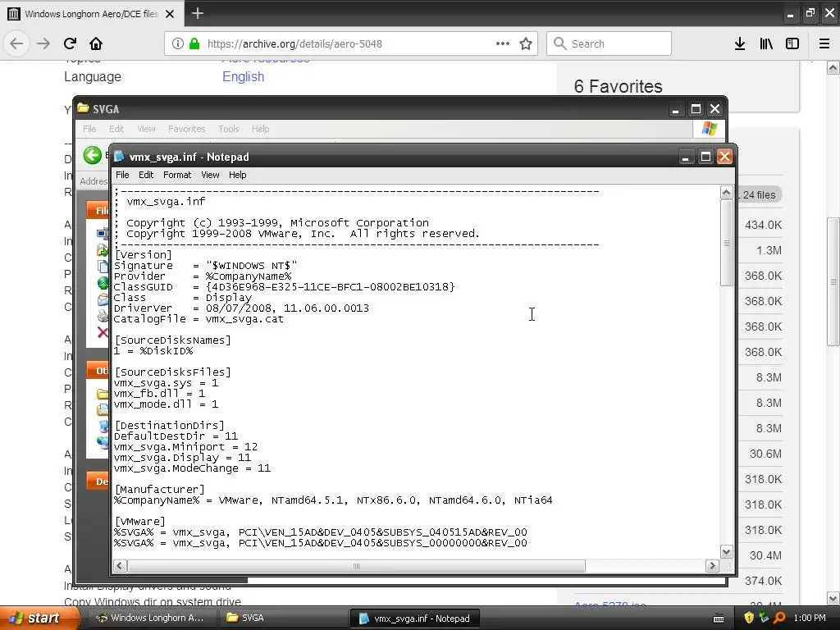
Task: Reload the archive.org page
Action: pos(70,43)
